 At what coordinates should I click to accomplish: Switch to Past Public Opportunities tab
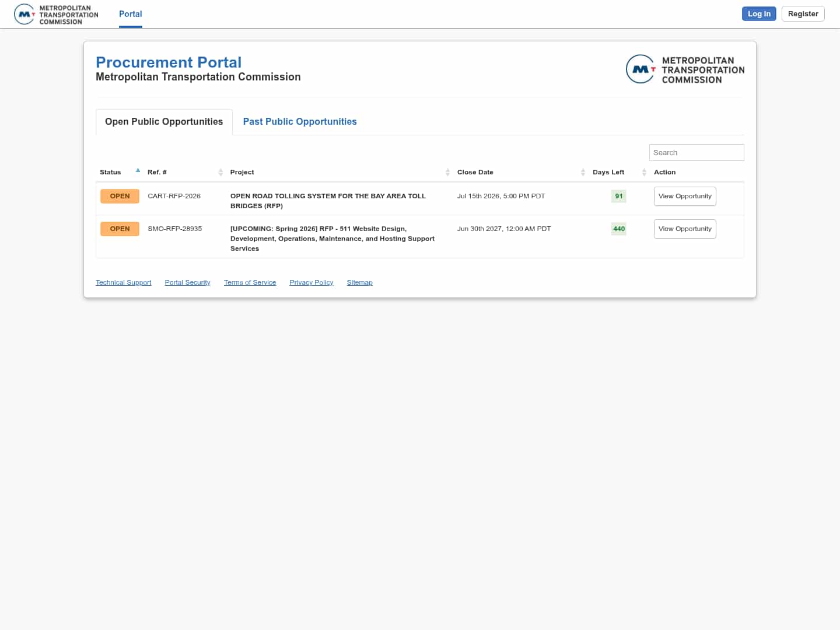[x=299, y=121]
